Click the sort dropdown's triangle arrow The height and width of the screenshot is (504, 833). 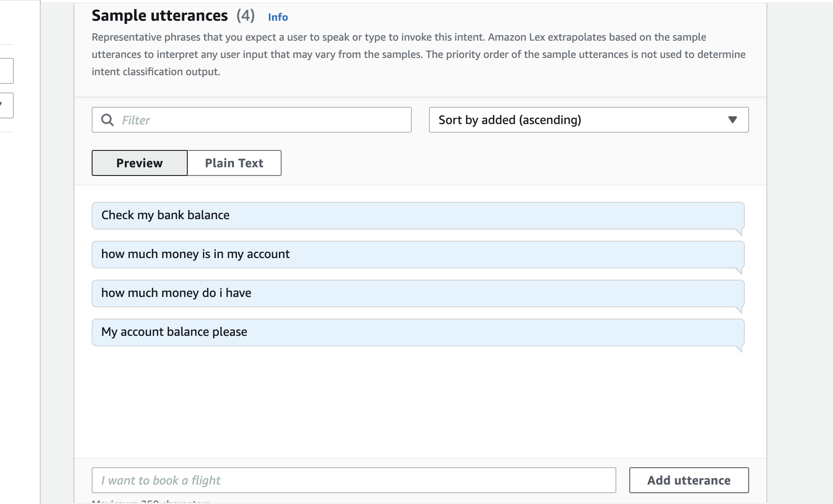coord(732,120)
